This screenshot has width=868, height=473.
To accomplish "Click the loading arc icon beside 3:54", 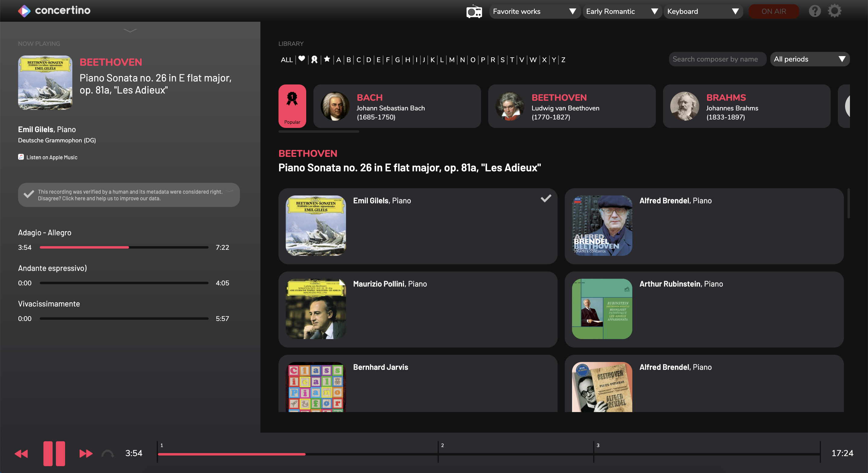I will (x=108, y=453).
